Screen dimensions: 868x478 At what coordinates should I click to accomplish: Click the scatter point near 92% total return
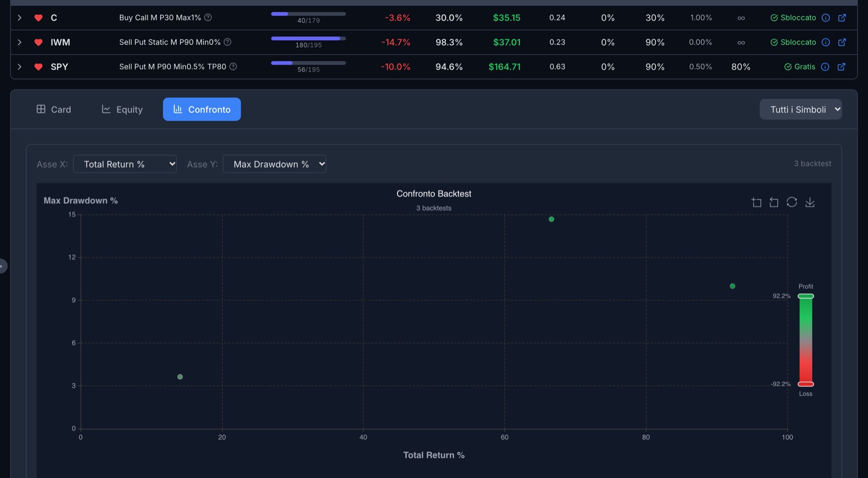click(x=732, y=286)
